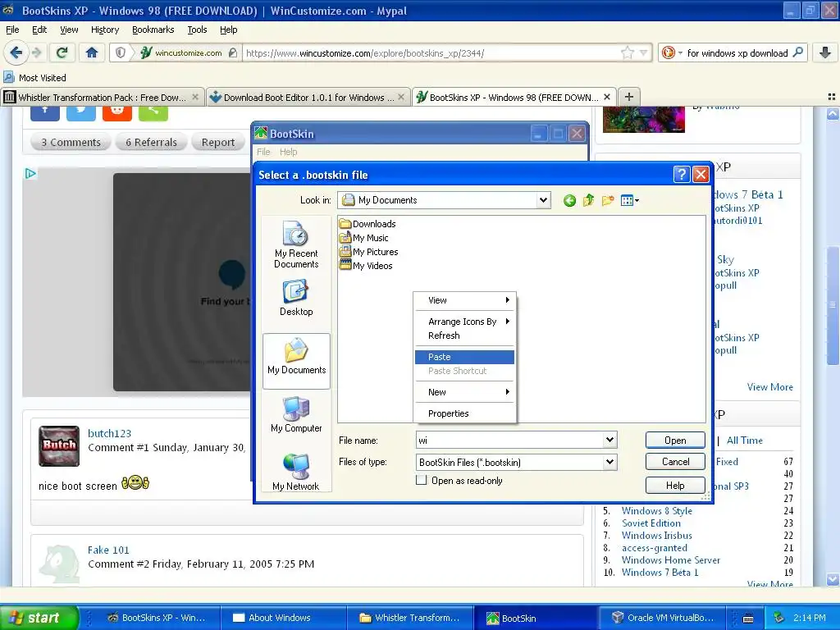Image resolution: width=840 pixels, height=630 pixels.
Task: Open the browser Bookmarks menu
Action: 153,30
